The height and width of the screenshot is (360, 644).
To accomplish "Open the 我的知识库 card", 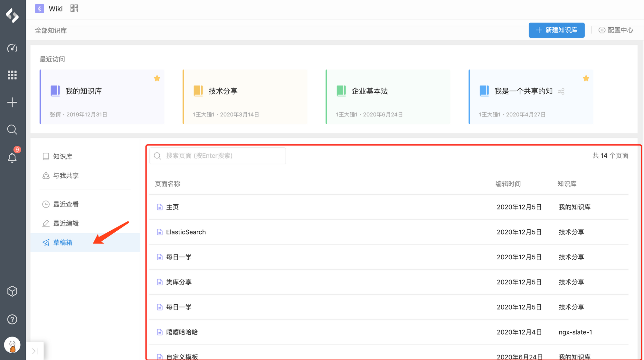I will 102,97.
